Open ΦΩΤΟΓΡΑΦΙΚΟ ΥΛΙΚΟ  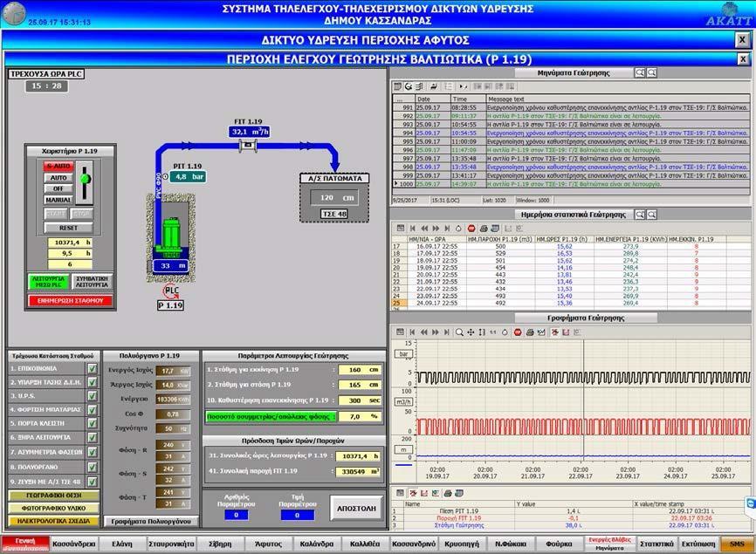coord(53,508)
